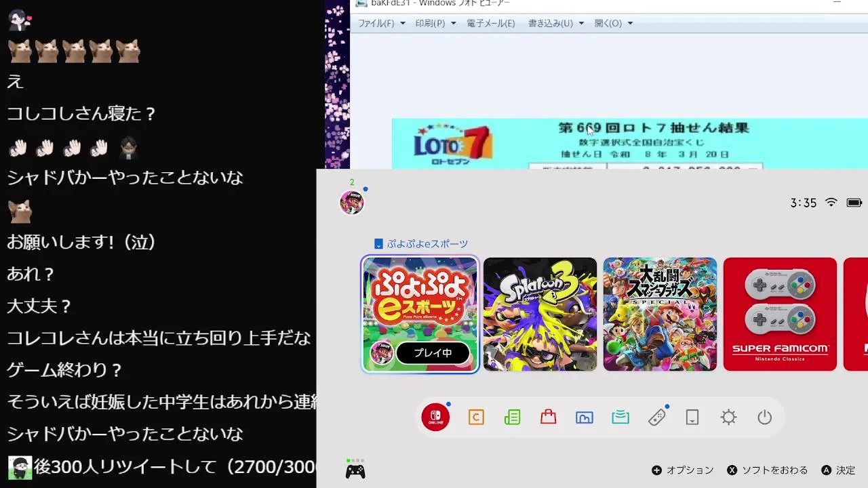The height and width of the screenshot is (488, 868).
Task: Open the user profile avatar on the Switch
Action: click(x=351, y=203)
